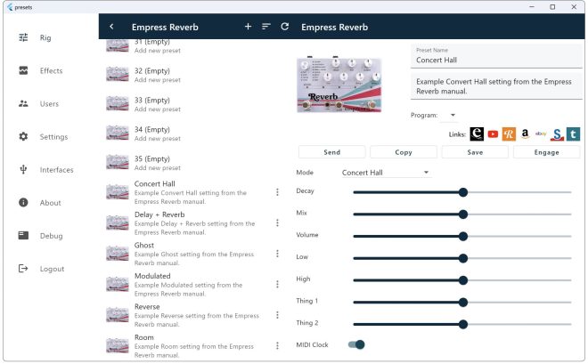Select empty preset slot 33
Viewport: 588px width, 364px height.
pyautogui.click(x=193, y=104)
